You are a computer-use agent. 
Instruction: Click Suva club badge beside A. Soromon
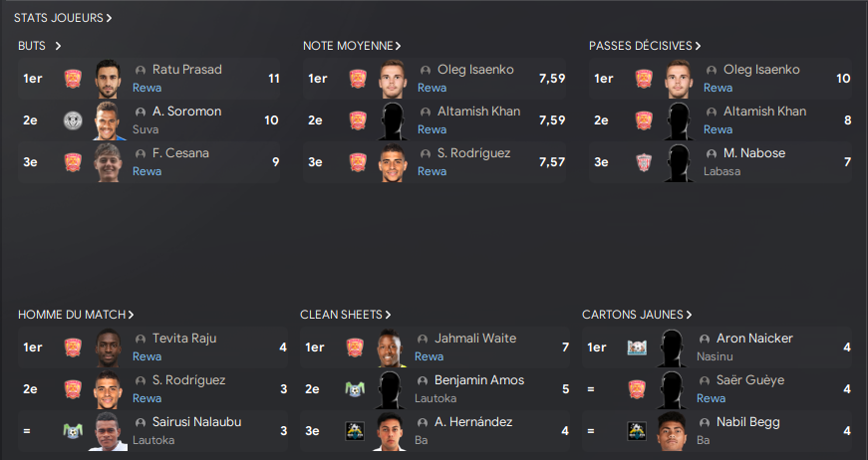point(72,120)
